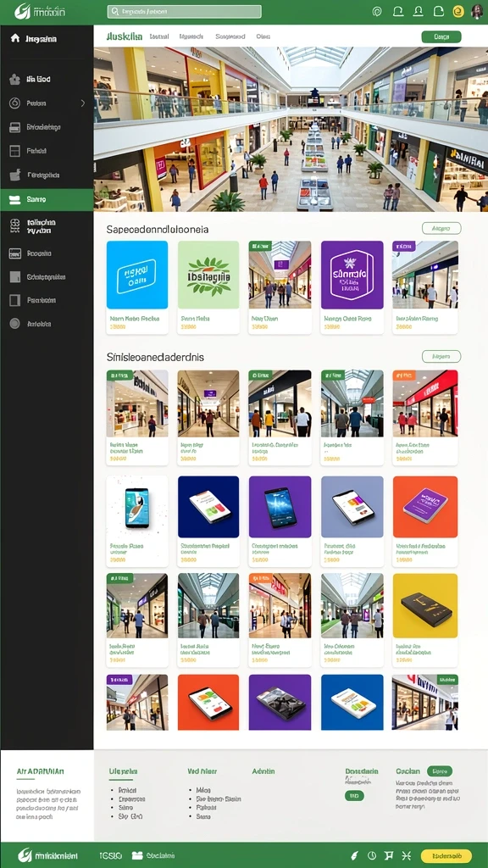Click the crossed-lines icon in the bottom bar
This screenshot has width=488, height=868.
pyautogui.click(x=407, y=855)
